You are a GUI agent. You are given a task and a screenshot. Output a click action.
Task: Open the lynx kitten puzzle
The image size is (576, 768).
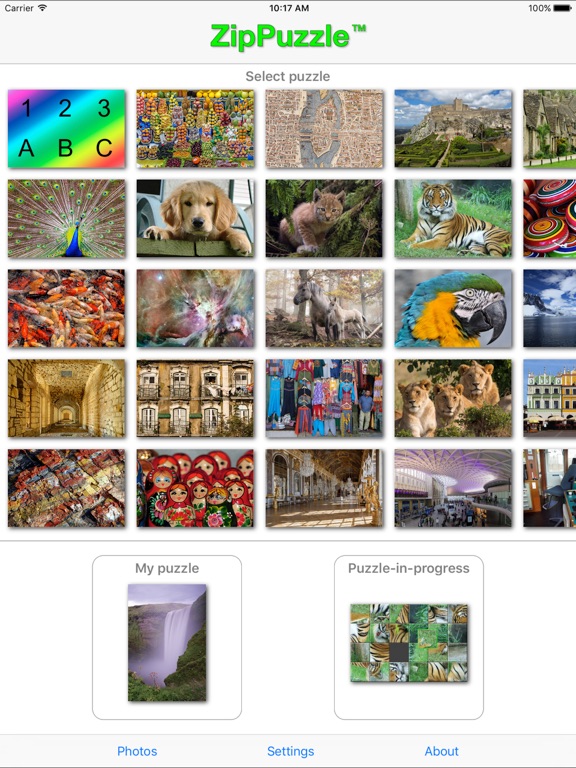point(324,218)
